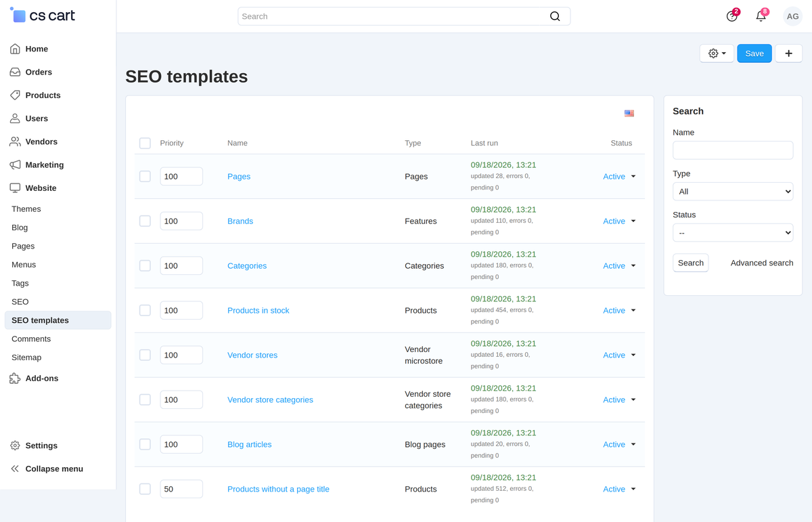Screen dimensions: 812x522
Task: Click the Name field in search panel
Action: pyautogui.click(x=733, y=150)
